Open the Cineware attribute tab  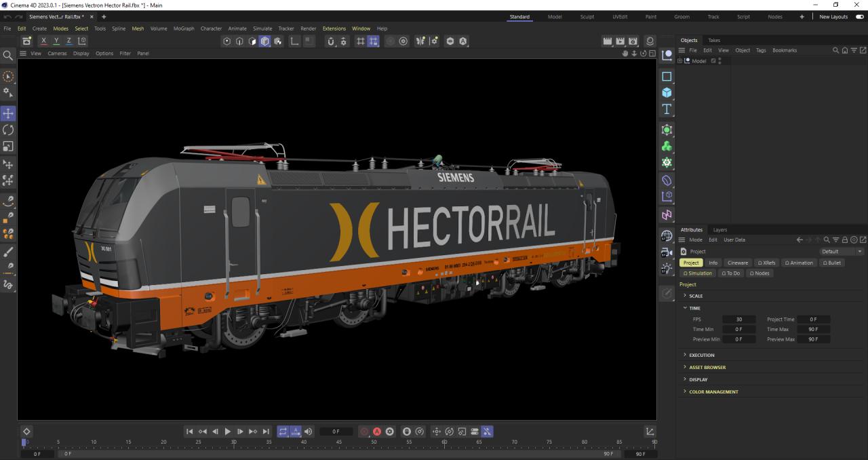coord(737,263)
